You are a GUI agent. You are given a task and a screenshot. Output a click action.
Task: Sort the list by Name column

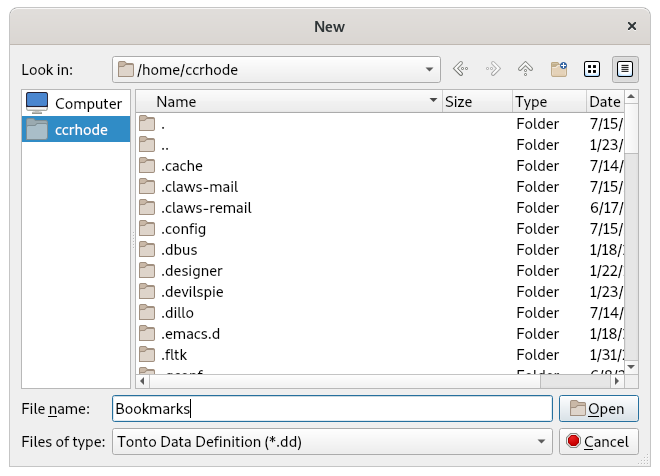coord(289,101)
